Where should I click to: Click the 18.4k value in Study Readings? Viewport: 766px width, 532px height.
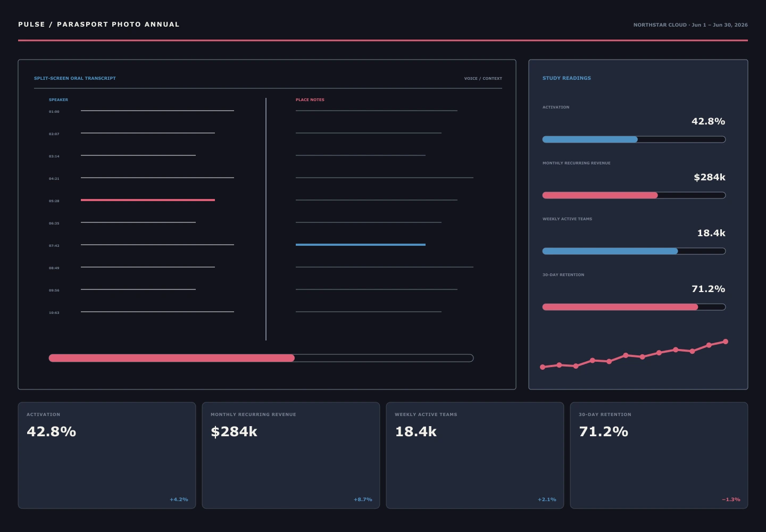pos(711,233)
